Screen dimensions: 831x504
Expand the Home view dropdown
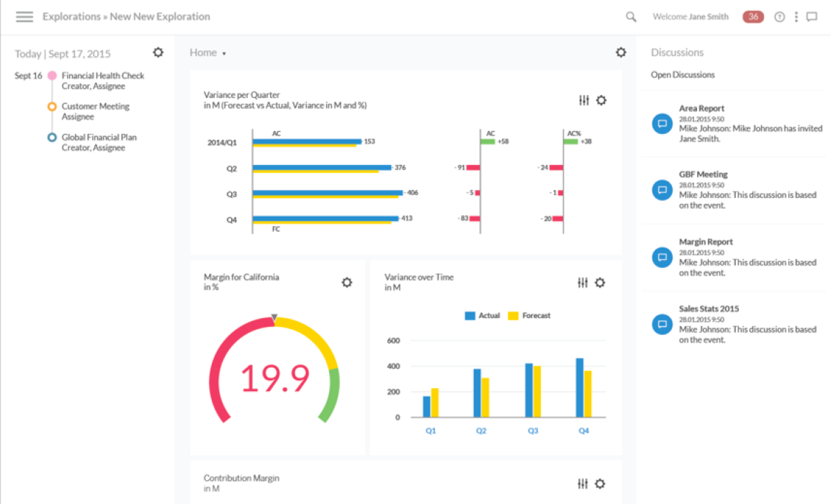tap(224, 53)
